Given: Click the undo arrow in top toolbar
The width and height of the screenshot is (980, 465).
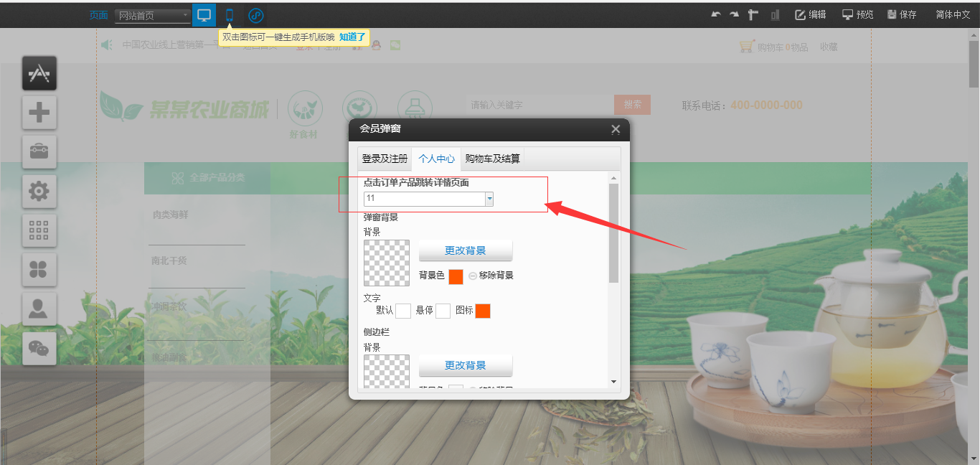Looking at the screenshot, I should tap(715, 15).
